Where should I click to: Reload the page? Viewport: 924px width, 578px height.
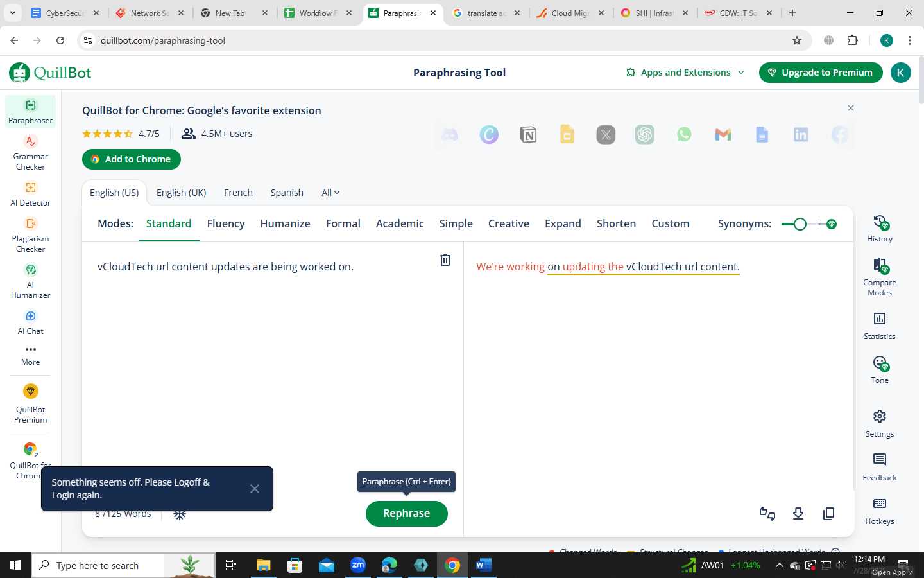60,40
